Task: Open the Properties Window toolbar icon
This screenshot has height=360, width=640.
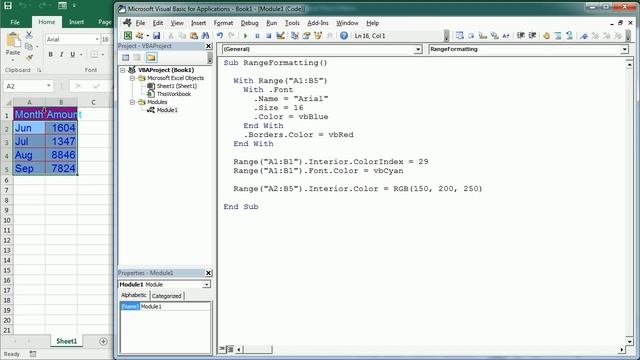Action: (306, 36)
